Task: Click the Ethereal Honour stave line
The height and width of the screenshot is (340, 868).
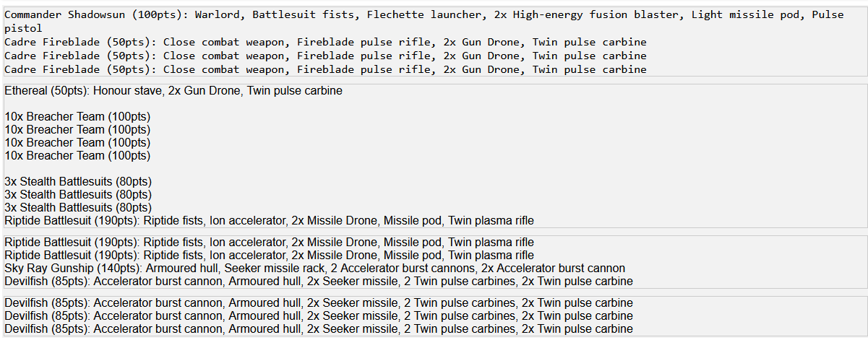Action: point(173,91)
